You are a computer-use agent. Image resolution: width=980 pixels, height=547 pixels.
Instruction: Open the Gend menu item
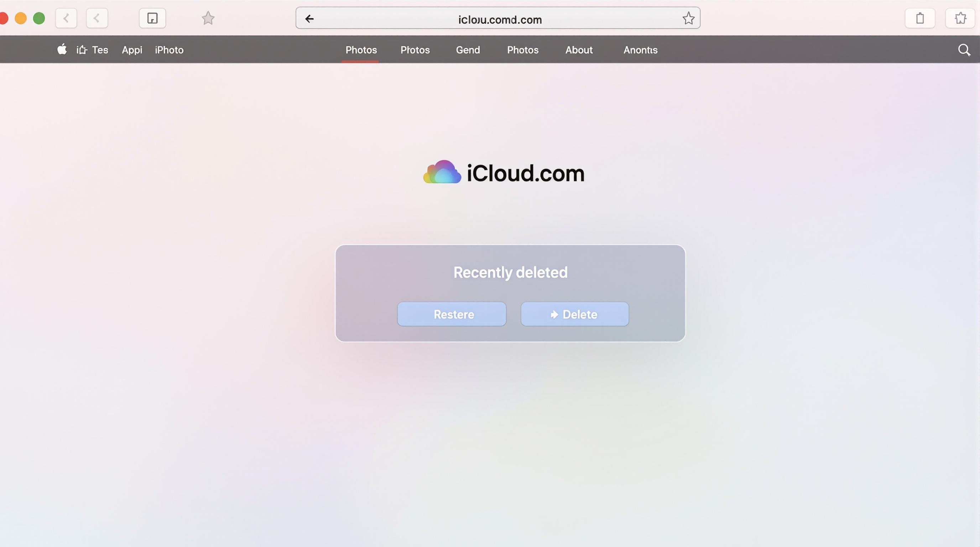pos(468,50)
